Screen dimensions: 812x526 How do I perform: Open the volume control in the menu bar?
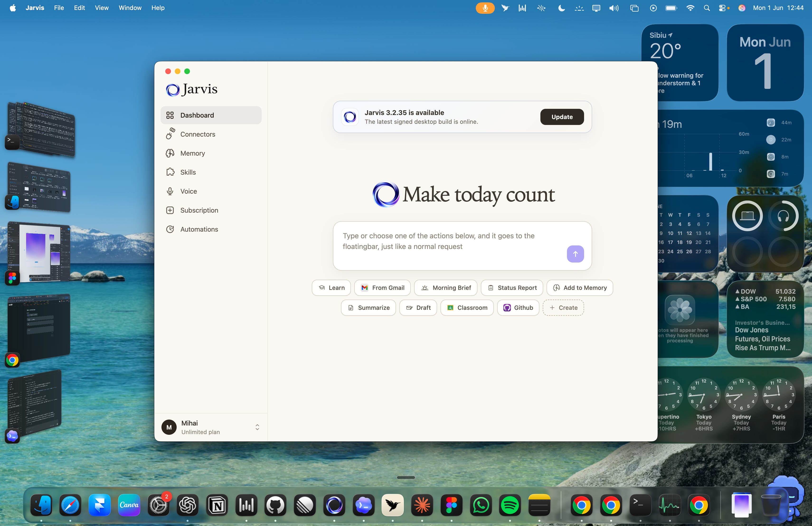coord(614,8)
